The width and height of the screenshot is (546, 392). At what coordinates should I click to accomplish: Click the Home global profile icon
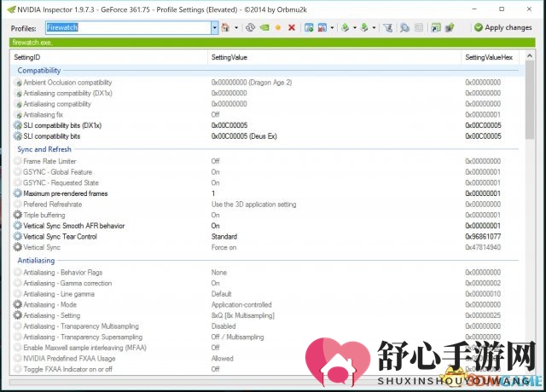point(225,27)
